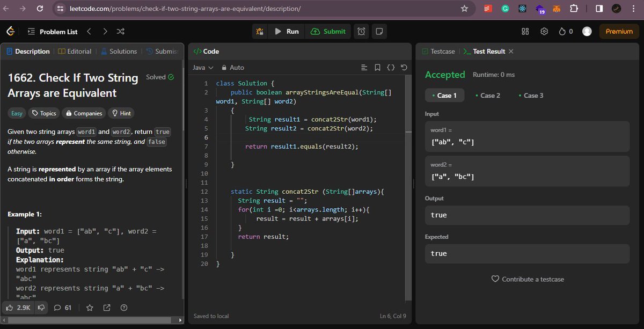Click the Accepted result text

tap(445, 75)
